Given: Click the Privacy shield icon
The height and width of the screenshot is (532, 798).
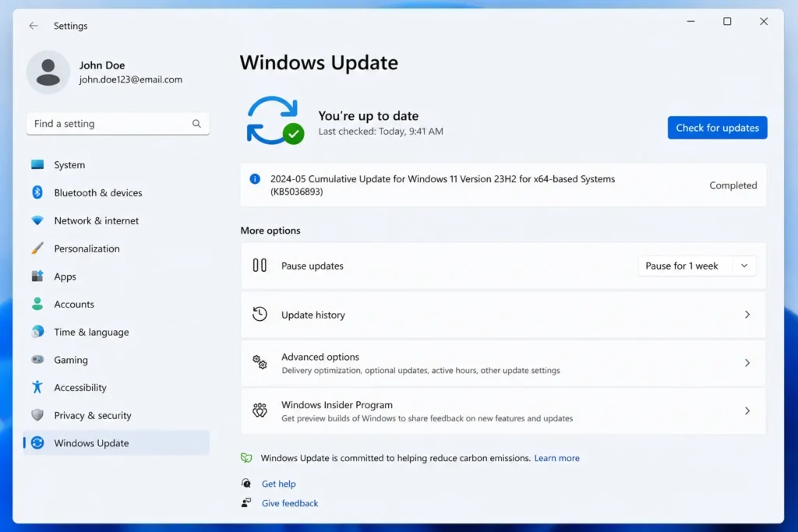Looking at the screenshot, I should (x=37, y=415).
